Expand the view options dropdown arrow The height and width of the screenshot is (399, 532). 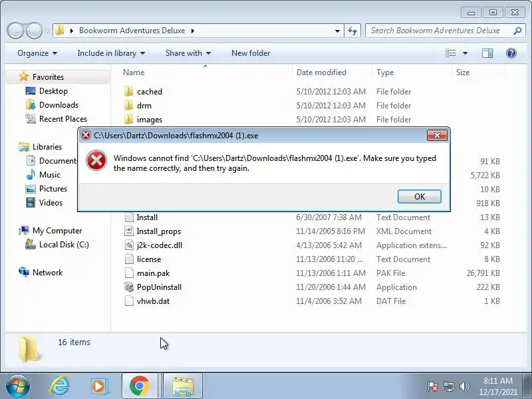[x=465, y=53]
